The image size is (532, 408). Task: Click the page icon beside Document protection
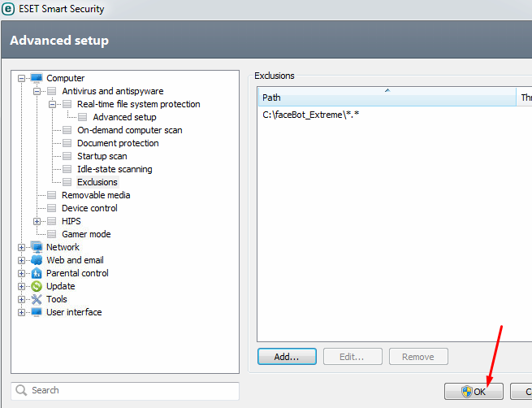click(67, 143)
